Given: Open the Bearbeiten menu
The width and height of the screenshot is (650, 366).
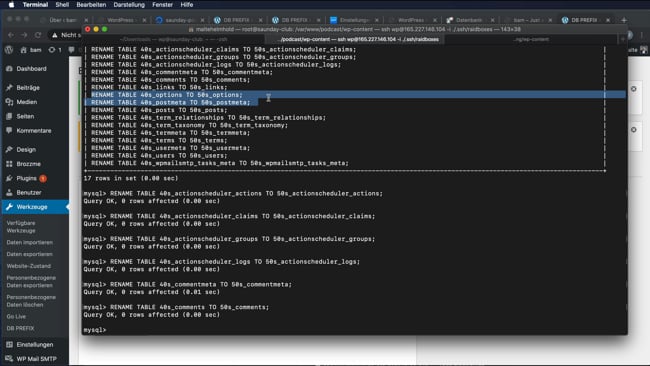Looking at the screenshot, I should pos(91,5).
